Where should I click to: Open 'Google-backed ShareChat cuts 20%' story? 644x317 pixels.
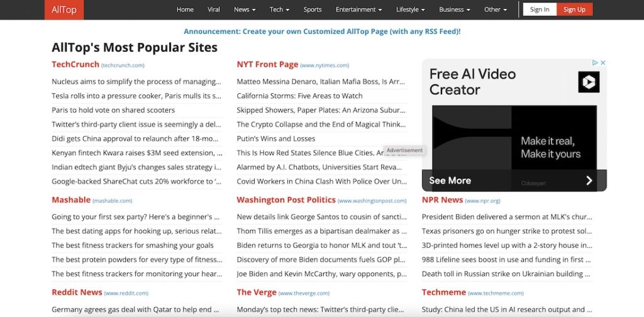136,182
